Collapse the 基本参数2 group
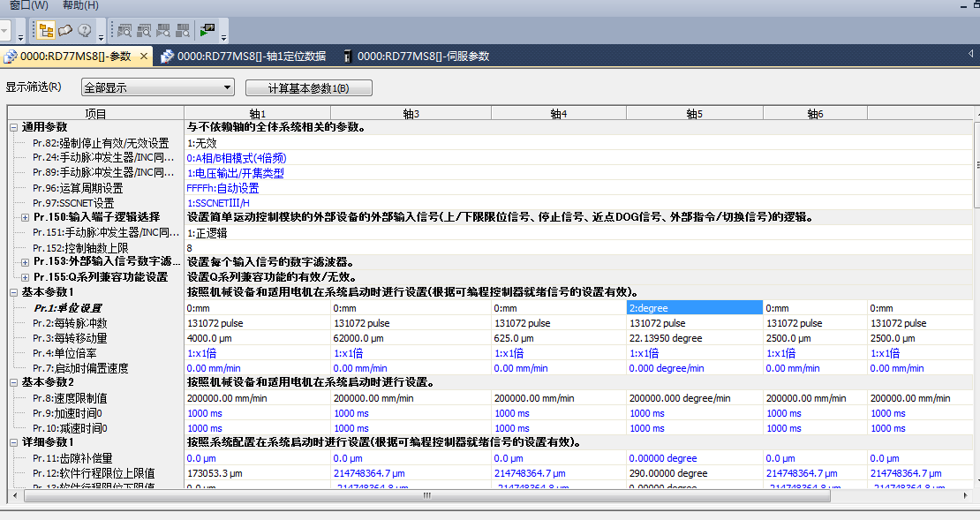980x520 pixels. pyautogui.click(x=14, y=382)
